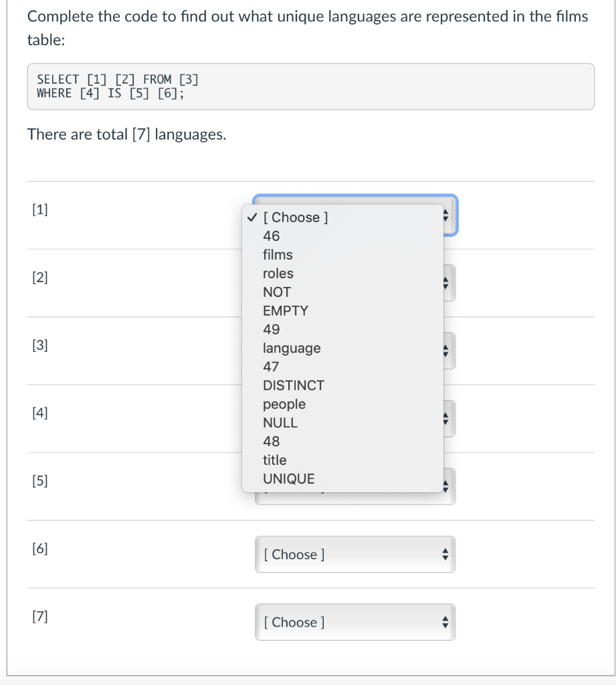Select "films" as the table name
Viewport: 616px width, 685px height.
(278, 254)
